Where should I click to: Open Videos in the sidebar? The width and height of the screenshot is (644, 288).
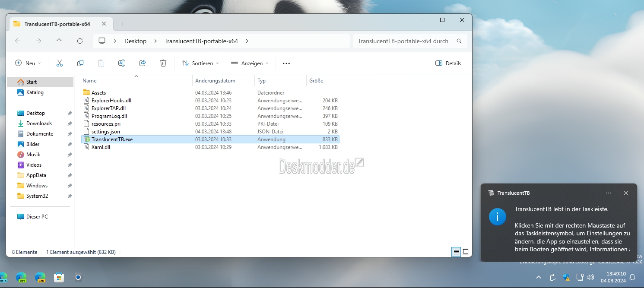pyautogui.click(x=40, y=165)
